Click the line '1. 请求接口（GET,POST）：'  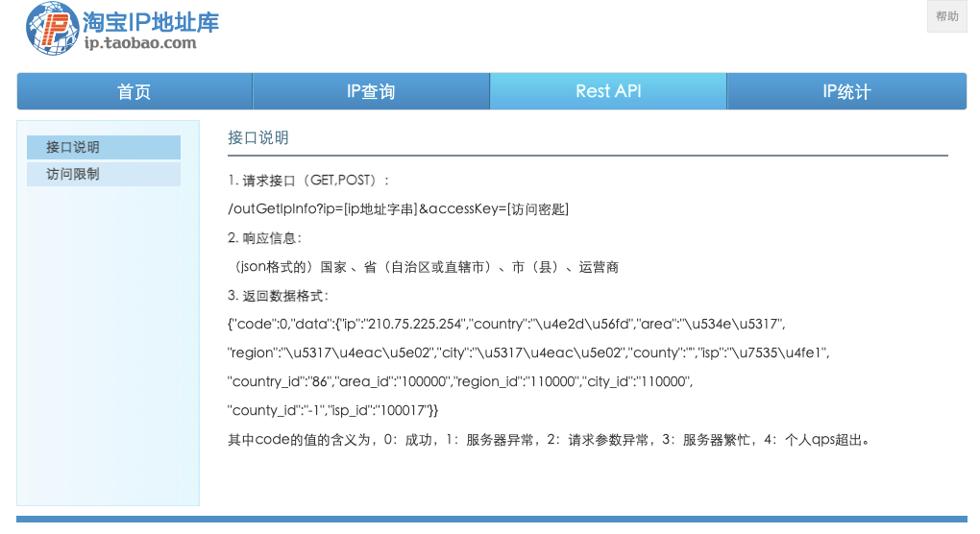click(x=308, y=181)
